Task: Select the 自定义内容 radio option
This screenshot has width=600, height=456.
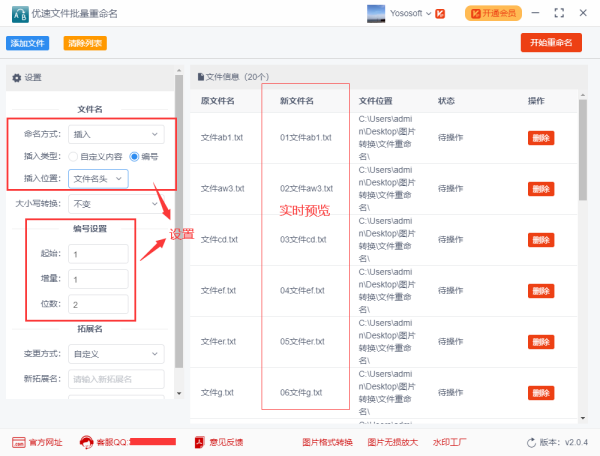Action: coord(74,156)
